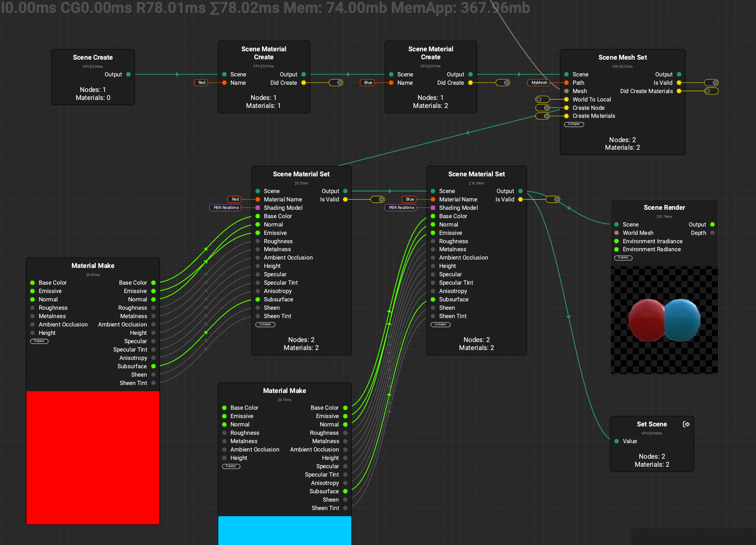
Task: Click the MyMesh path input field
Action: [539, 83]
